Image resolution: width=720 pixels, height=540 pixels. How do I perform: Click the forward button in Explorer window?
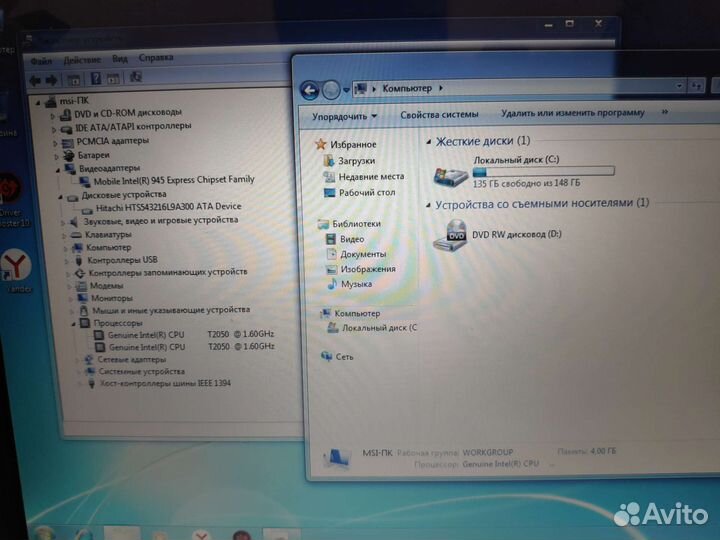pyautogui.click(x=331, y=90)
